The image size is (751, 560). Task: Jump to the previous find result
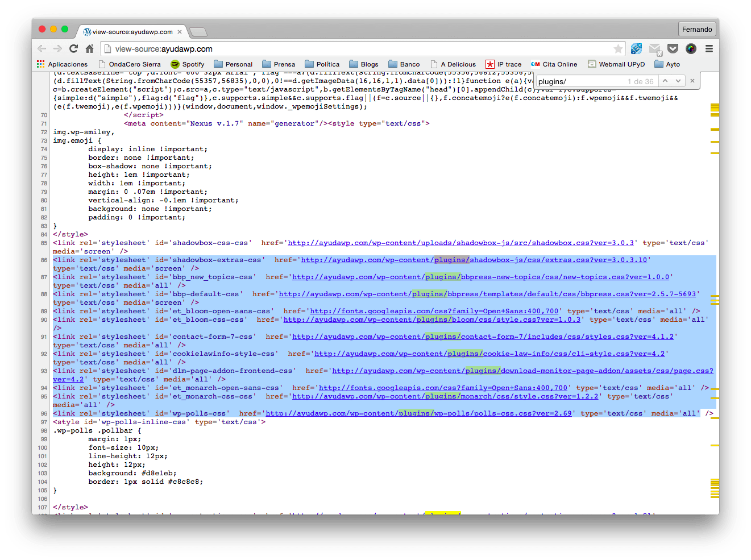point(665,81)
